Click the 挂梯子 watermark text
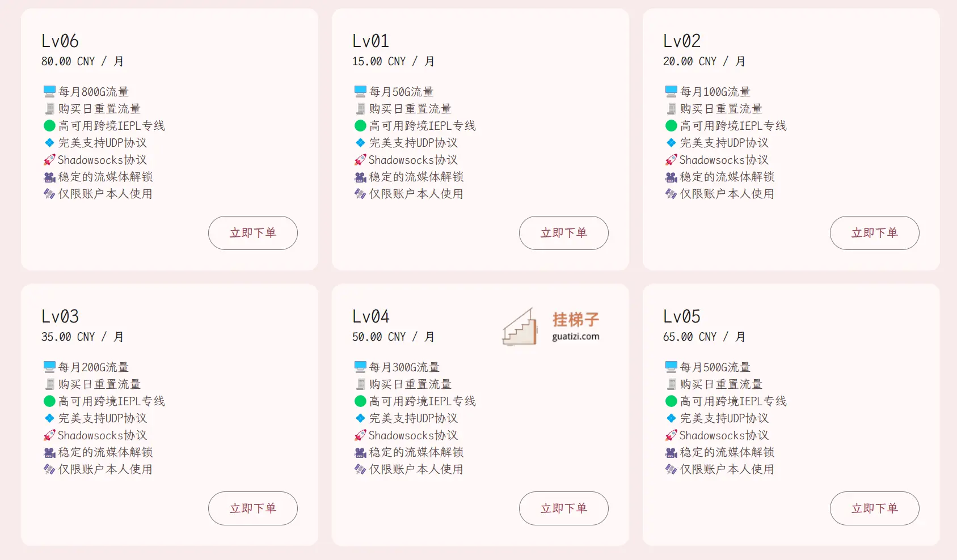 pos(576,320)
